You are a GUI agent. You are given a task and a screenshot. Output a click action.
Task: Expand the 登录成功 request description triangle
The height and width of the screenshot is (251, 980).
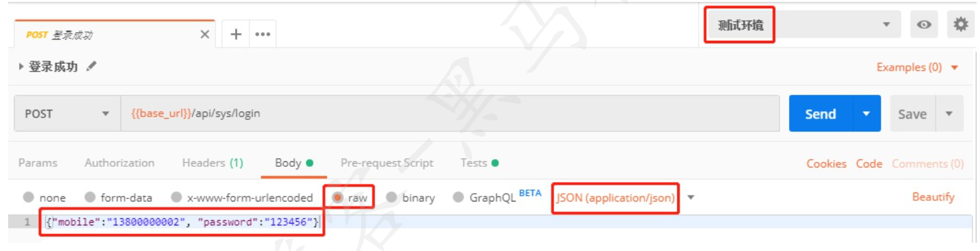tap(23, 67)
